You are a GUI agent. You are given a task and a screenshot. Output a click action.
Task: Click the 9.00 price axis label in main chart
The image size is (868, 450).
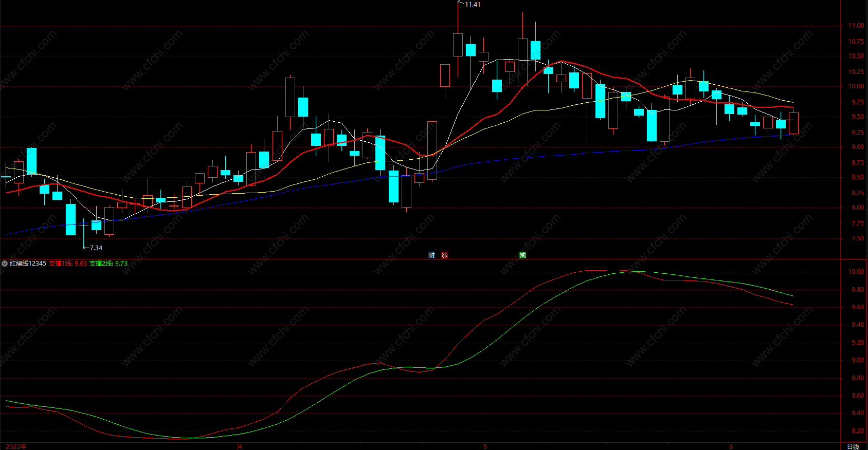tap(858, 147)
